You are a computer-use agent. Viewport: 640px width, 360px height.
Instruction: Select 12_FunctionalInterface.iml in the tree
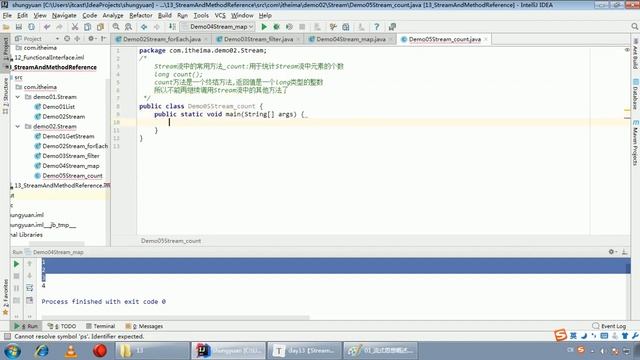pyautogui.click(x=49, y=58)
